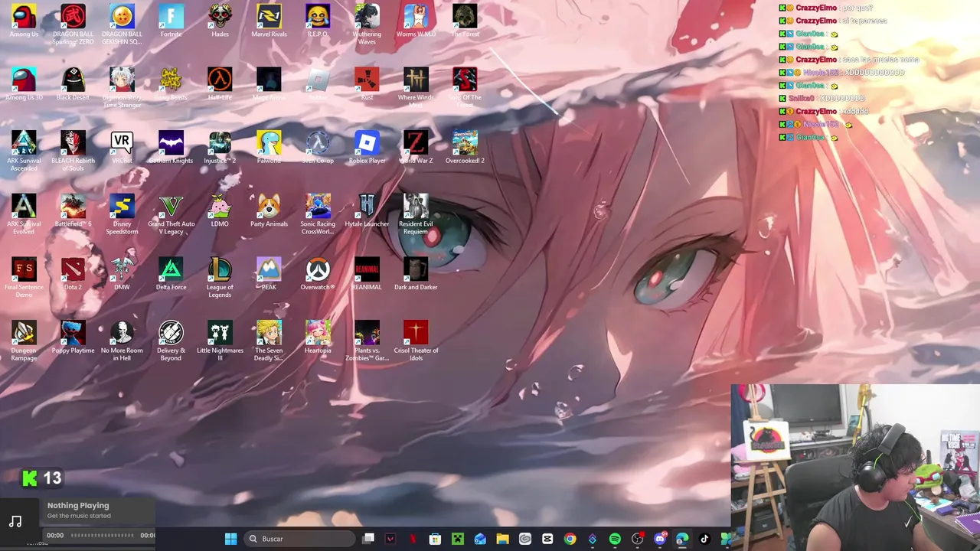The image size is (980, 551).
Task: Select Digimon Story Time Stranger icon
Action: click(x=122, y=88)
